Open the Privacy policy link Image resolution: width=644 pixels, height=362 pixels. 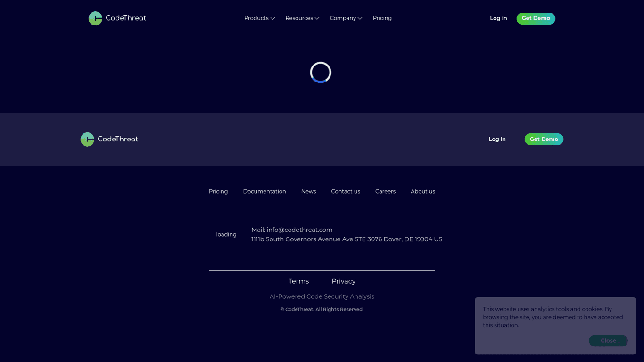(343, 281)
